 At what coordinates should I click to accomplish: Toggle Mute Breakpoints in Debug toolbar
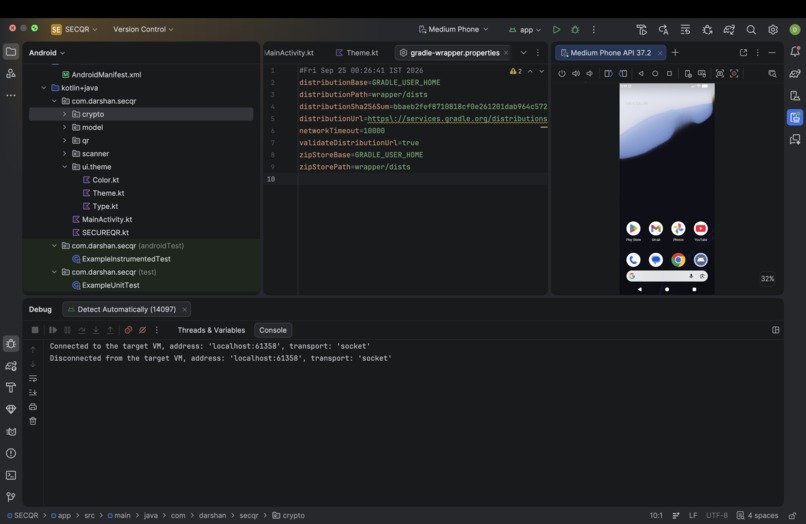pos(142,330)
